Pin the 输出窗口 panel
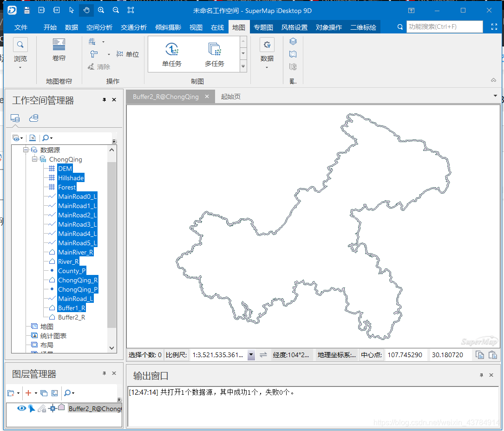 point(481,375)
